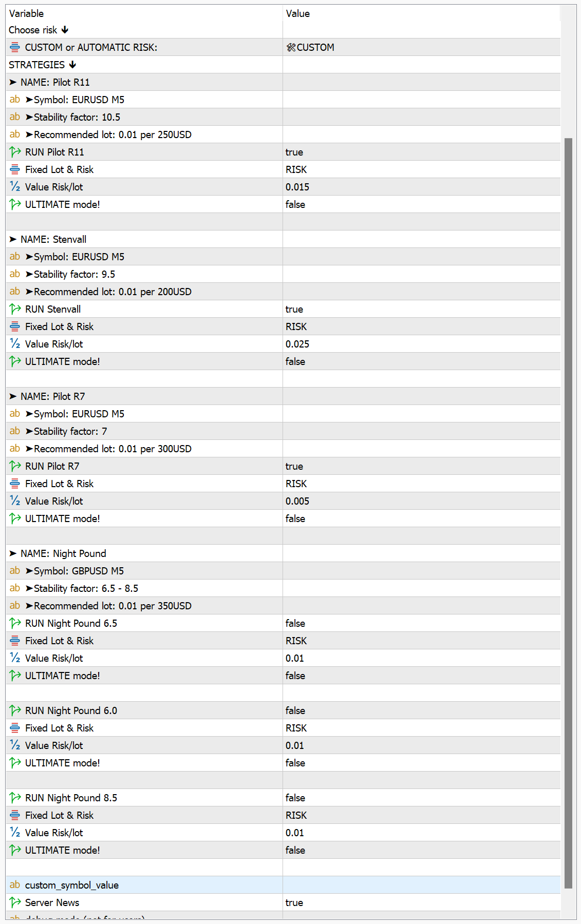Edit Pilot R7 Value Risk/lot 0.005 field
This screenshot has width=581, height=924.
[x=297, y=501]
